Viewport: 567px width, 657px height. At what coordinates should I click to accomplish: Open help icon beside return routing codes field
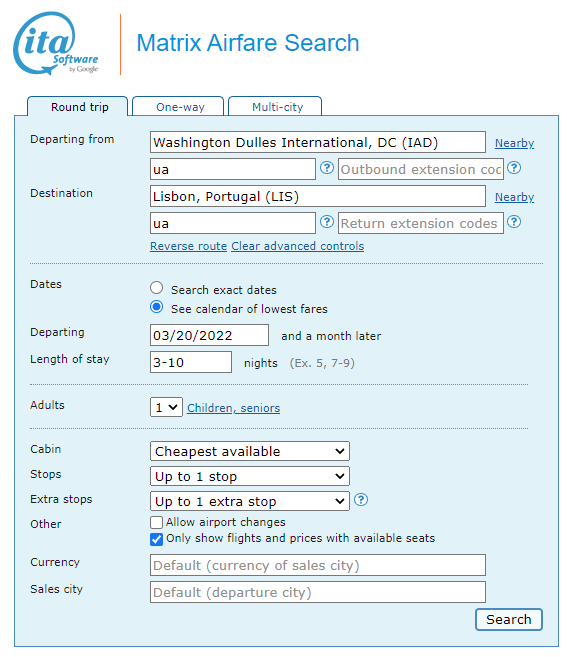[x=327, y=222]
